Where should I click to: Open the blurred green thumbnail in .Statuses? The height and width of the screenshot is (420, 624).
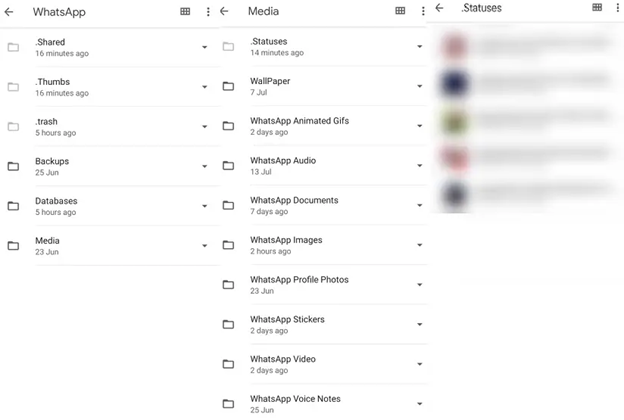[x=455, y=121]
